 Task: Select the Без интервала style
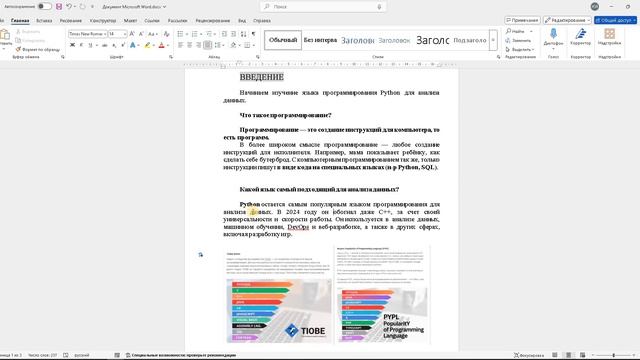[x=320, y=40]
